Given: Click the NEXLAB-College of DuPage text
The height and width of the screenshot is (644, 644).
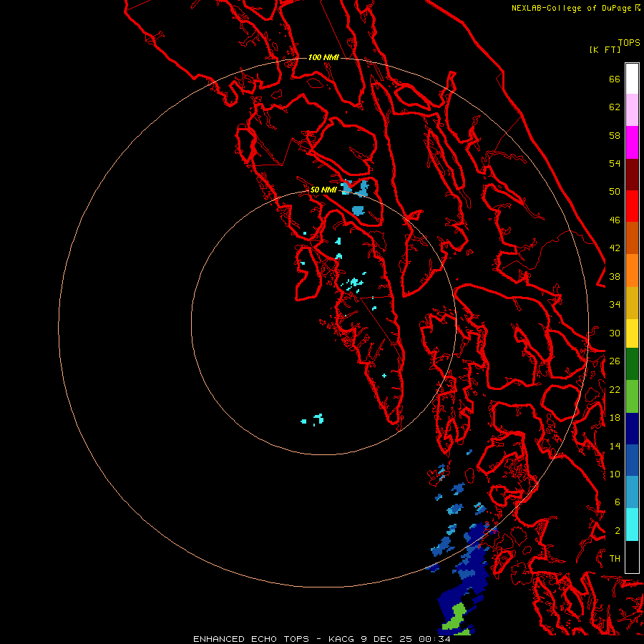Looking at the screenshot, I should [x=572, y=8].
